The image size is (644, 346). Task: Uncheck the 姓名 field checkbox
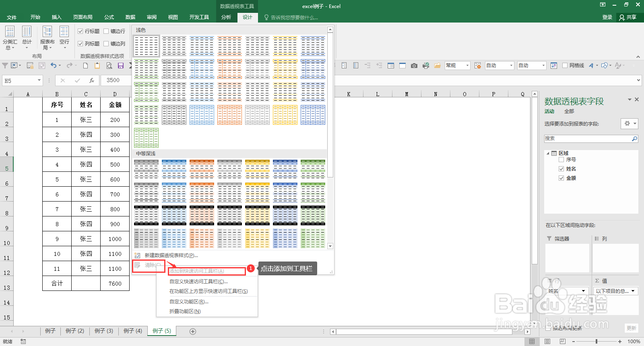point(561,169)
